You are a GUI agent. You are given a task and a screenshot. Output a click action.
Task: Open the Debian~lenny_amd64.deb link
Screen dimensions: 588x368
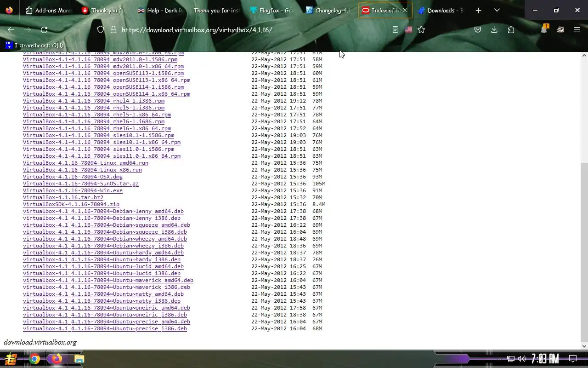point(103,211)
